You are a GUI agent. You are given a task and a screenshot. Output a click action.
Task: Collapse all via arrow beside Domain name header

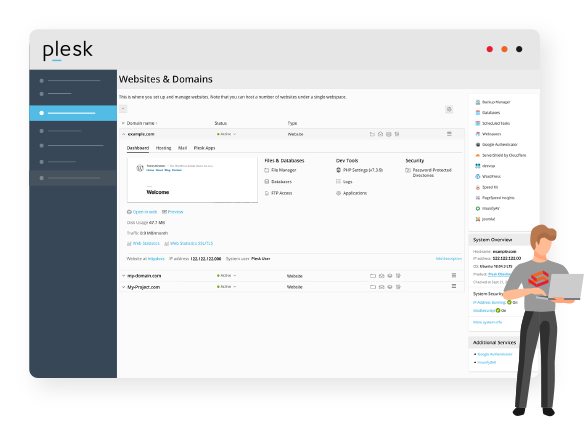[123, 123]
